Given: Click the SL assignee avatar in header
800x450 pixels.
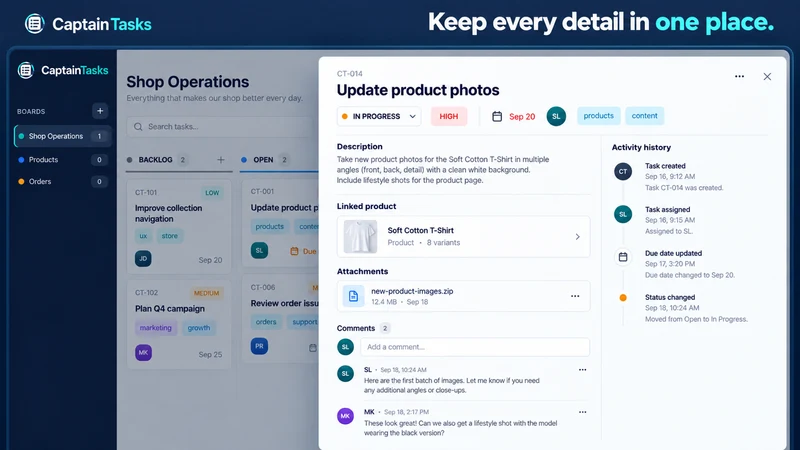Looking at the screenshot, I should tap(556, 116).
